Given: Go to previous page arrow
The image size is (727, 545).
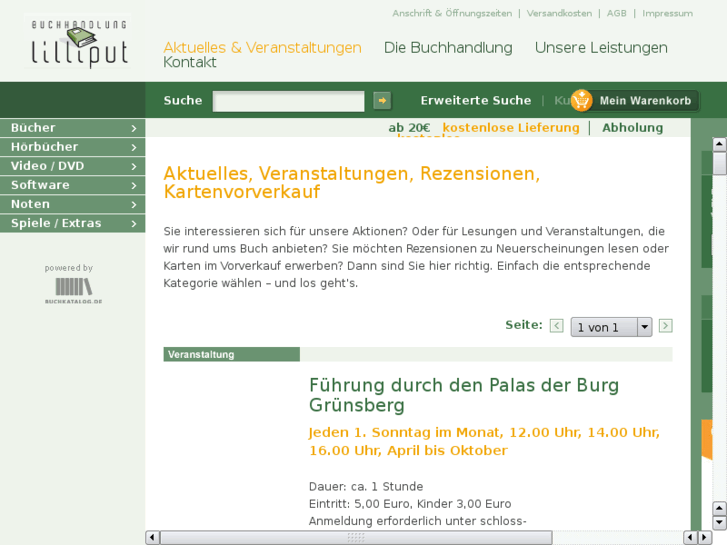Looking at the screenshot, I should tap(556, 326).
